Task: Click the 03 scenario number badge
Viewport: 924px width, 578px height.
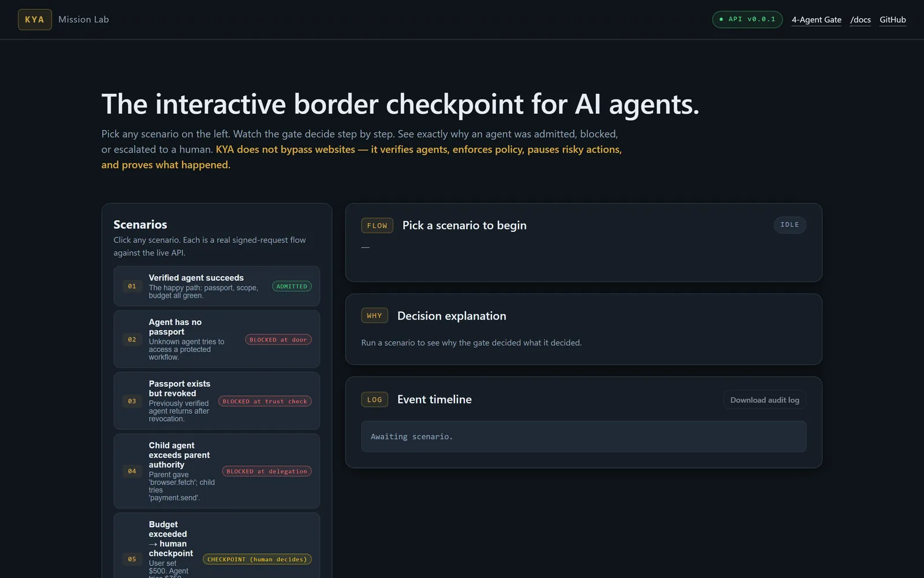Action: tap(132, 401)
